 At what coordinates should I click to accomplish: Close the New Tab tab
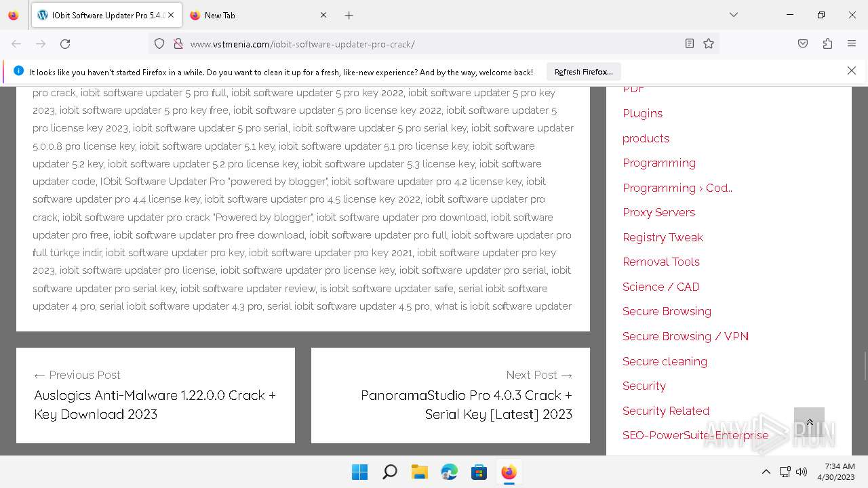point(323,15)
